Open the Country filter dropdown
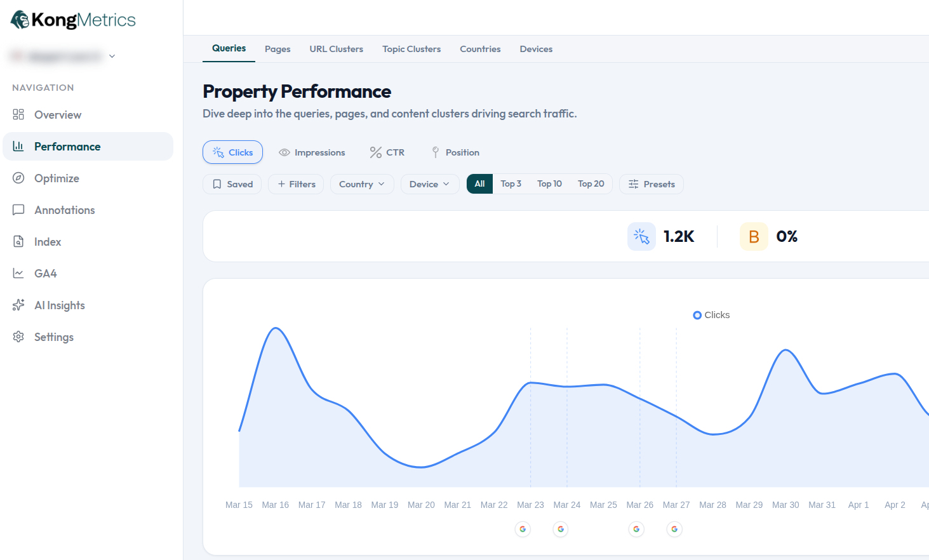Viewport: 929px width, 560px height. [362, 183]
